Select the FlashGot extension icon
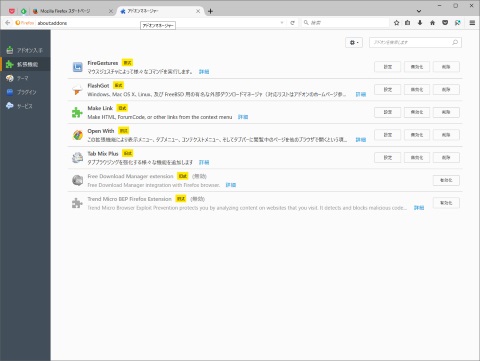480x361 pixels. pos(78,90)
